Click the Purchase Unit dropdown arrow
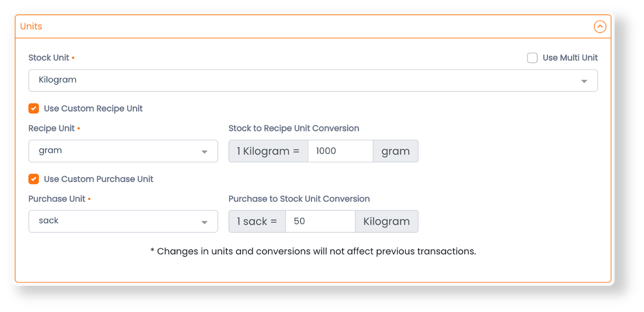Viewport: 644px width, 312px height. [x=204, y=223]
